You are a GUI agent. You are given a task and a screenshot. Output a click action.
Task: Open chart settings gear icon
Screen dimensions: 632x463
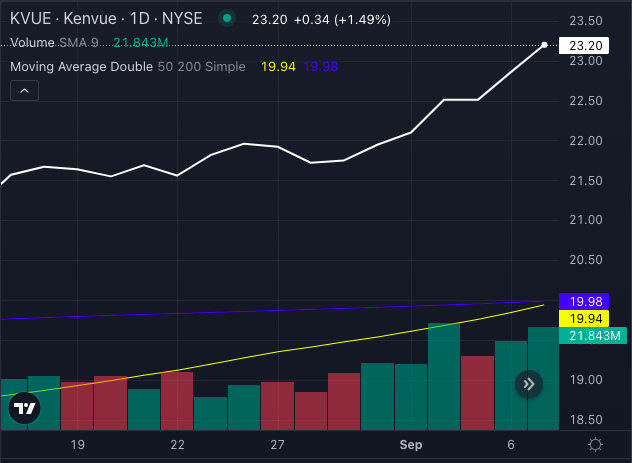pyautogui.click(x=596, y=444)
